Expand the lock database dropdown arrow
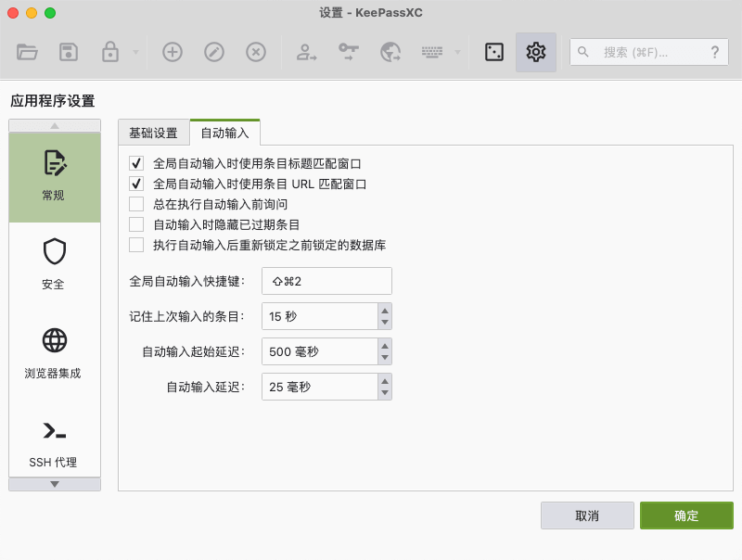The width and height of the screenshot is (742, 560). click(x=135, y=52)
